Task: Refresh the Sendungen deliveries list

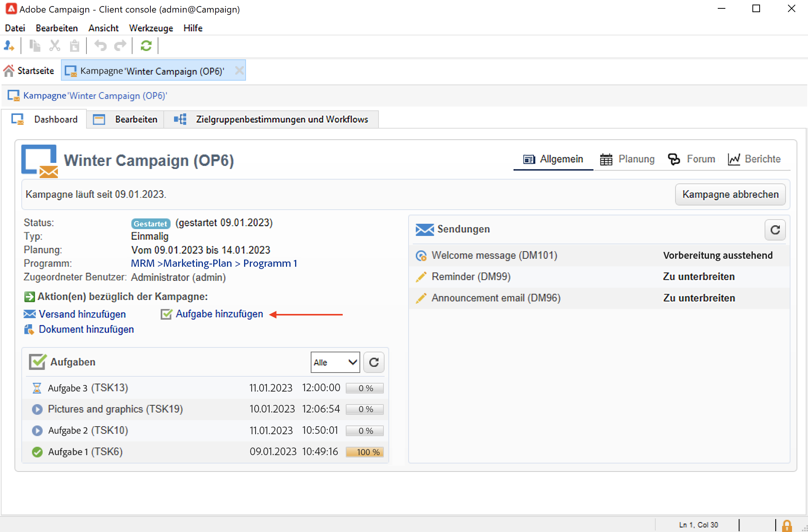Action: tap(775, 230)
